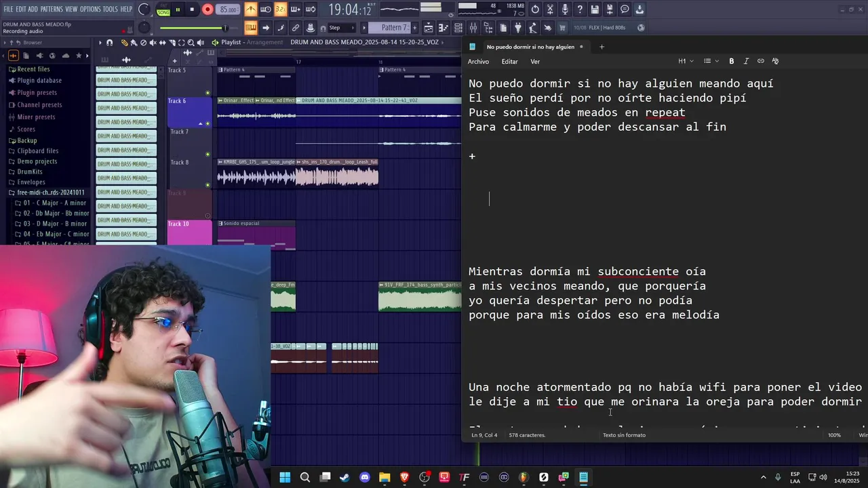Open Discord from the taskbar
The height and width of the screenshot is (488, 868).
[365, 477]
